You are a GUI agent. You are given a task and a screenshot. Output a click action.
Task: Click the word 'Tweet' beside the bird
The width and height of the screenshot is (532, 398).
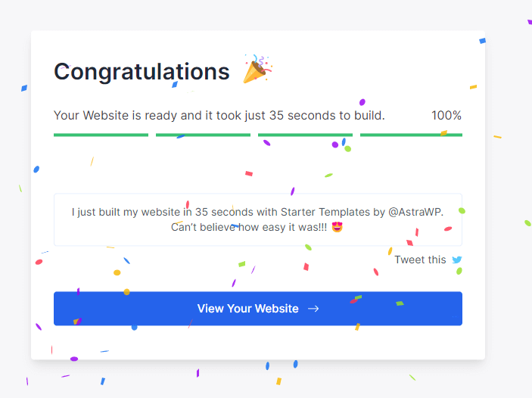(x=409, y=260)
